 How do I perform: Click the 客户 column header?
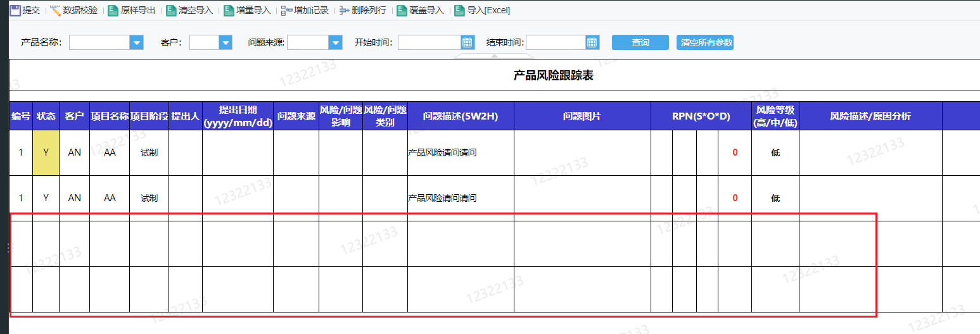74,116
